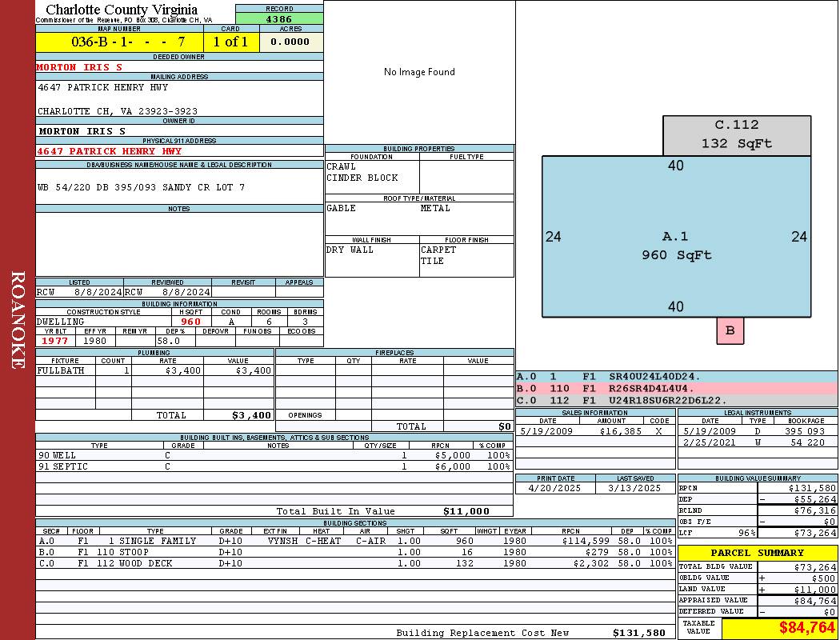
Task: Select the 91 SEPTIC built-in row
Action: coord(273,466)
